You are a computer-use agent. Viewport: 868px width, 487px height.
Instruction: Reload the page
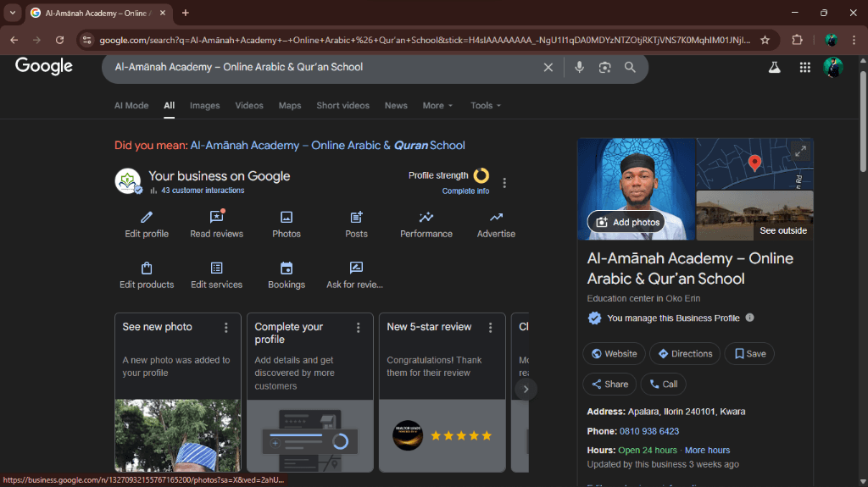60,40
